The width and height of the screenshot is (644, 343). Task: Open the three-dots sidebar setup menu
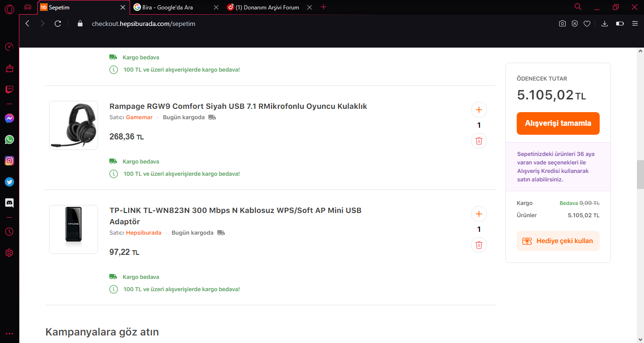(9, 334)
